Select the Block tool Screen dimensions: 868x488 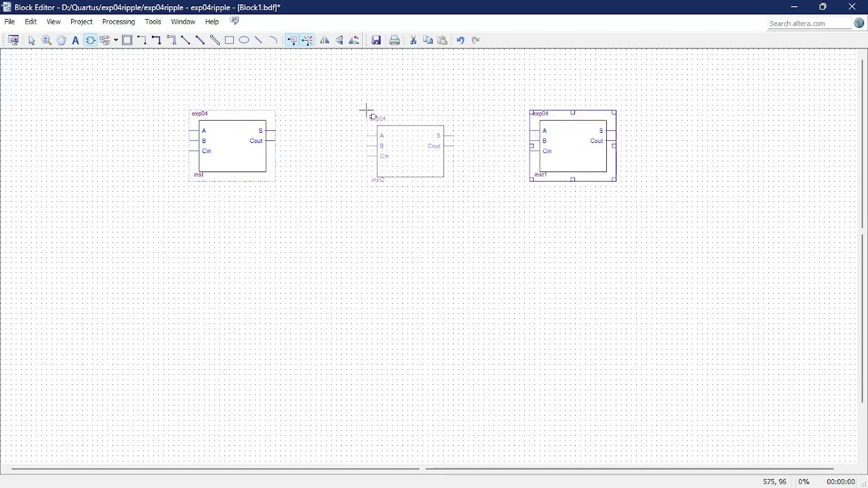click(127, 41)
